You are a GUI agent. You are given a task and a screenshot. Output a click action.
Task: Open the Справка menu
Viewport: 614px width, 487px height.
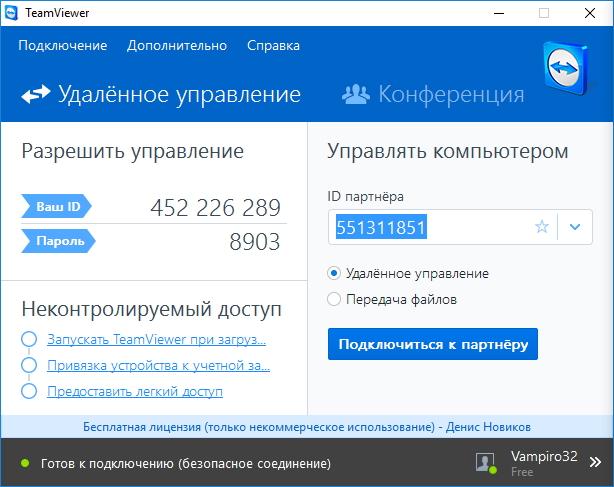[x=273, y=46]
